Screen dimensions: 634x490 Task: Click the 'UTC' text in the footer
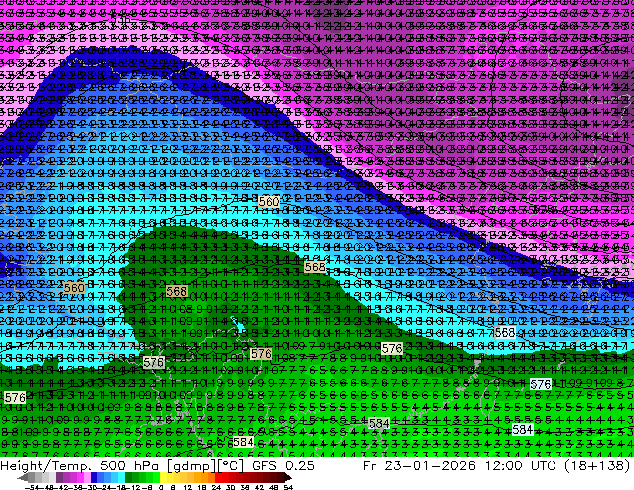click(x=544, y=466)
